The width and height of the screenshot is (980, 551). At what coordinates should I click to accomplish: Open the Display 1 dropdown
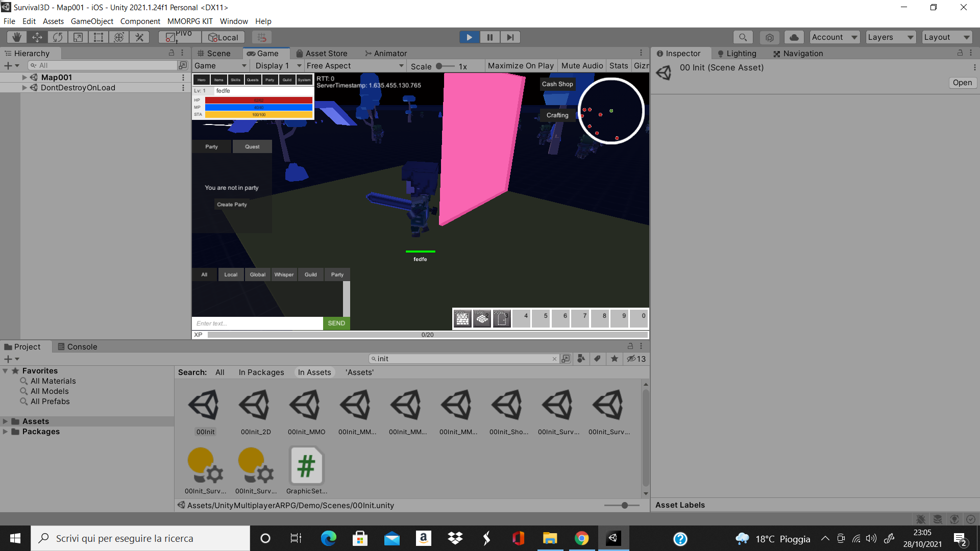click(x=278, y=66)
